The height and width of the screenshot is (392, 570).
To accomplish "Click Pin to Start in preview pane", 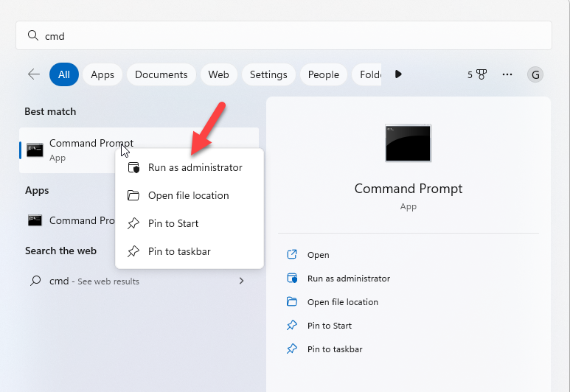I will point(330,326).
